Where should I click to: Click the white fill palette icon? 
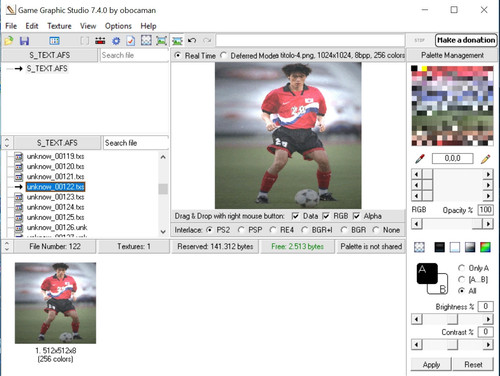[455, 247]
